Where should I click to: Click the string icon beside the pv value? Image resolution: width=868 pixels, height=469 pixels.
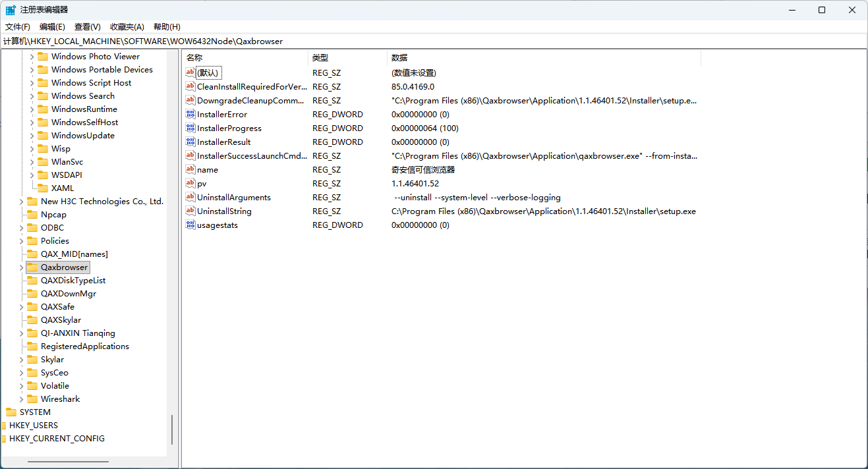pyautogui.click(x=191, y=184)
